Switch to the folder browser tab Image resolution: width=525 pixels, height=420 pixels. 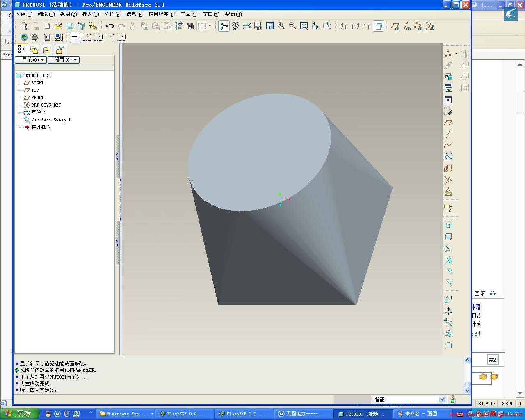pos(34,50)
